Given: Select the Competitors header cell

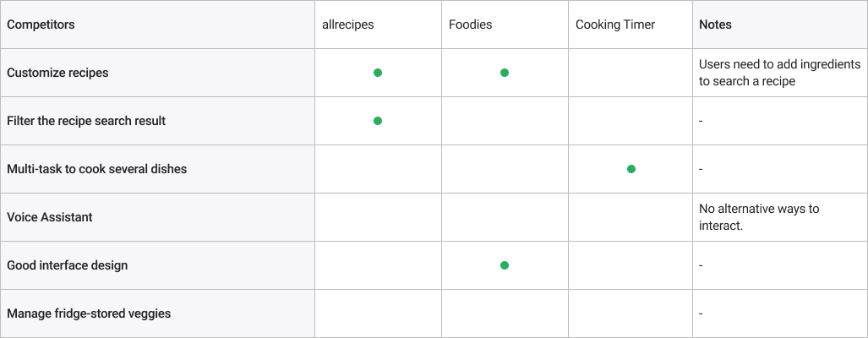Looking at the screenshot, I should (x=41, y=25).
